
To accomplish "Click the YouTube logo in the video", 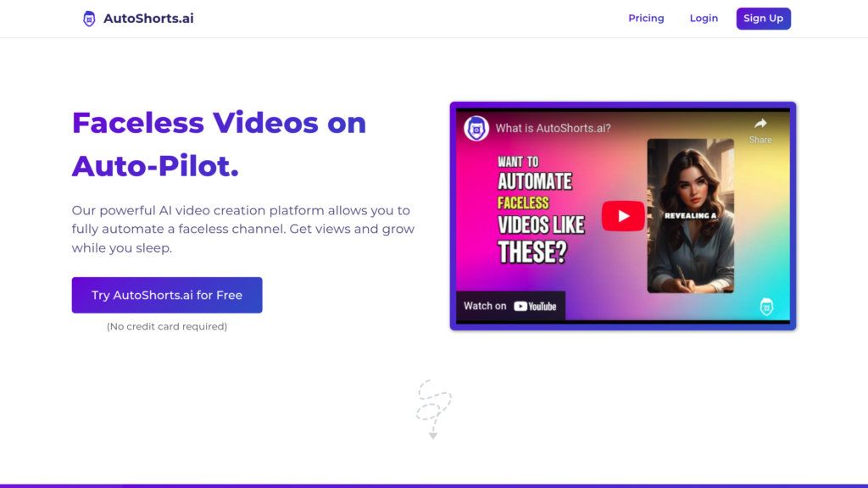I will click(x=535, y=306).
